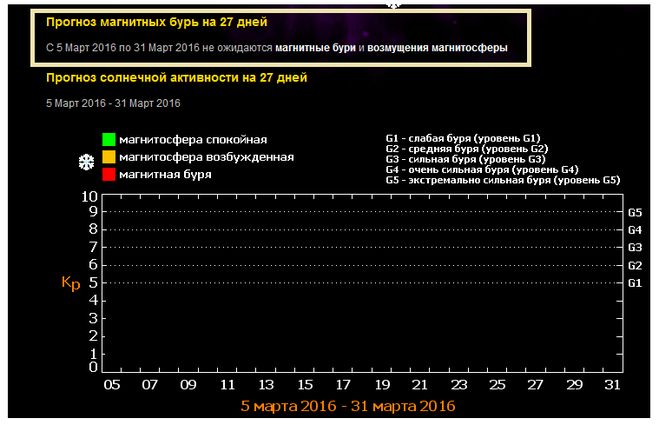
Task: Open the 'возмущения магнитосферы' link
Action: pos(437,48)
